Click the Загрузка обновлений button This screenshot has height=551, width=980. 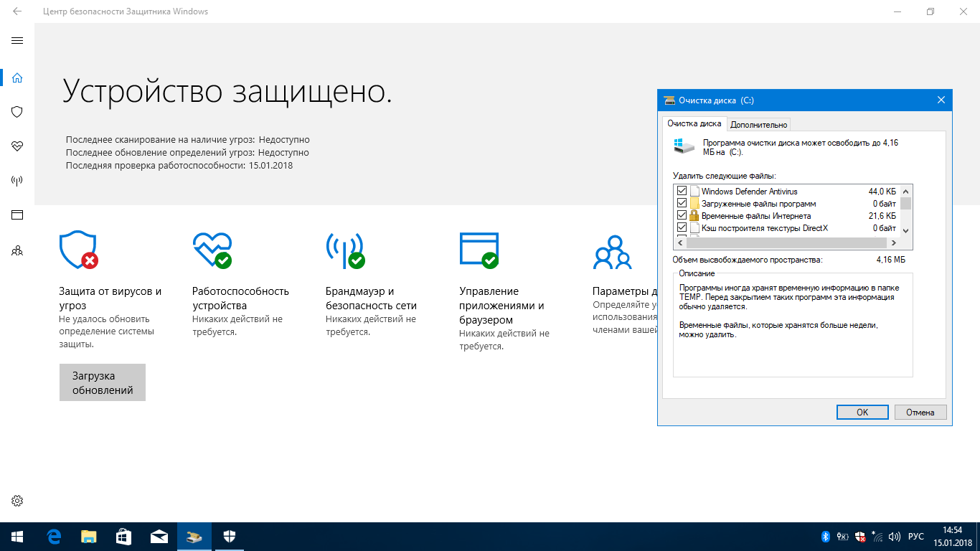(103, 382)
